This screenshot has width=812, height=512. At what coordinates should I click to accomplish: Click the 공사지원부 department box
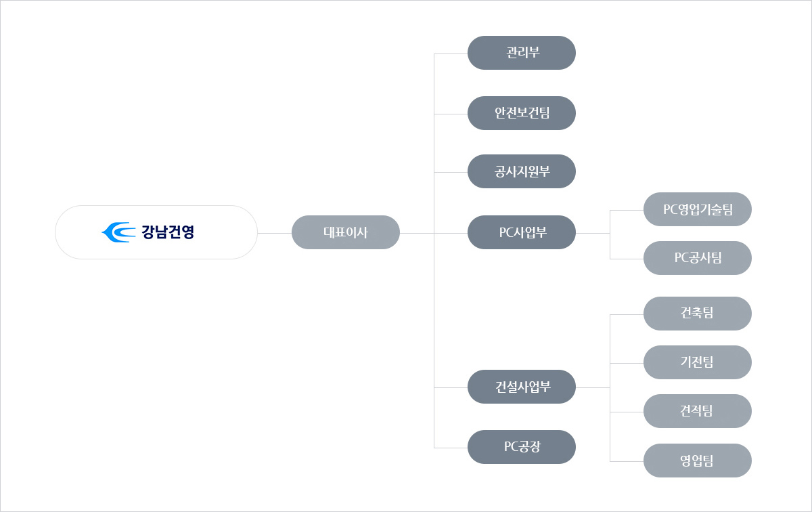coord(522,171)
